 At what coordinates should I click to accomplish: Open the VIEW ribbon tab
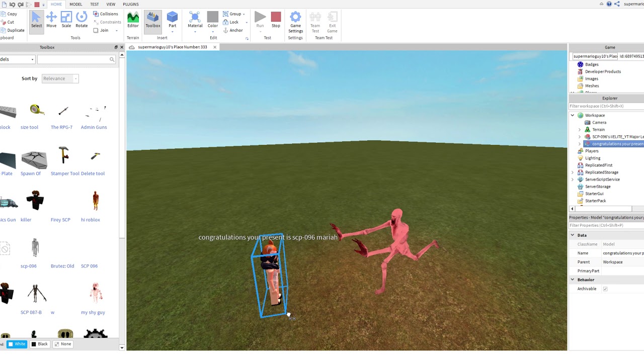pyautogui.click(x=111, y=4)
